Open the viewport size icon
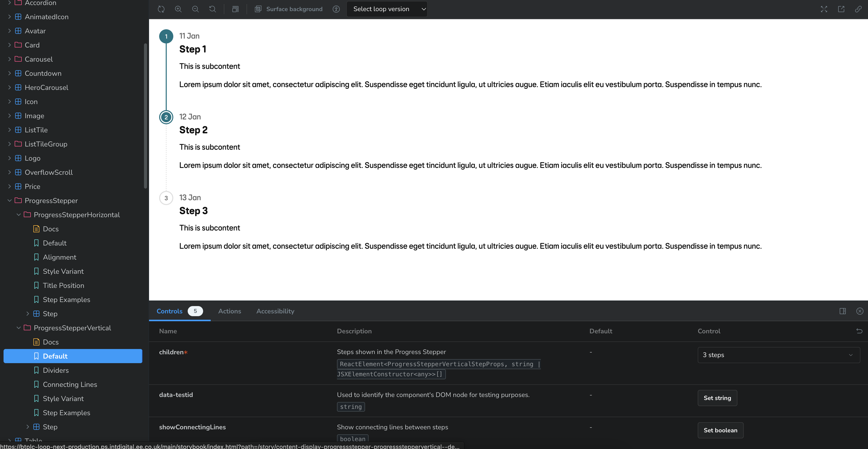 coord(235,9)
